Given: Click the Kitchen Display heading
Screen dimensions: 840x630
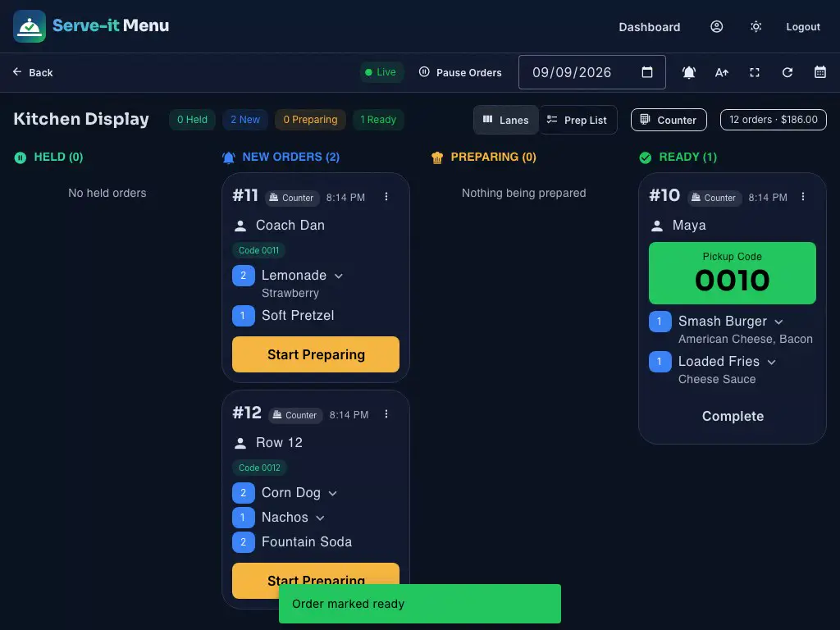Looking at the screenshot, I should pos(81,119).
